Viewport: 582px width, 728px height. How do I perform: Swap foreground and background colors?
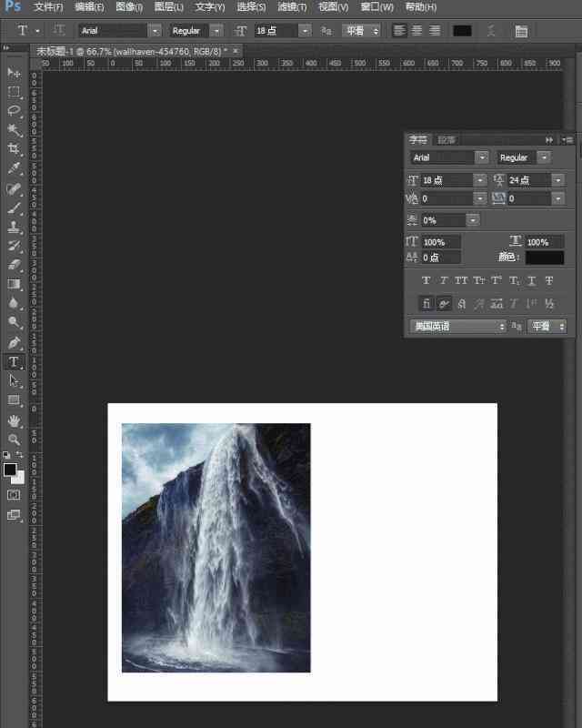[x=19, y=454]
